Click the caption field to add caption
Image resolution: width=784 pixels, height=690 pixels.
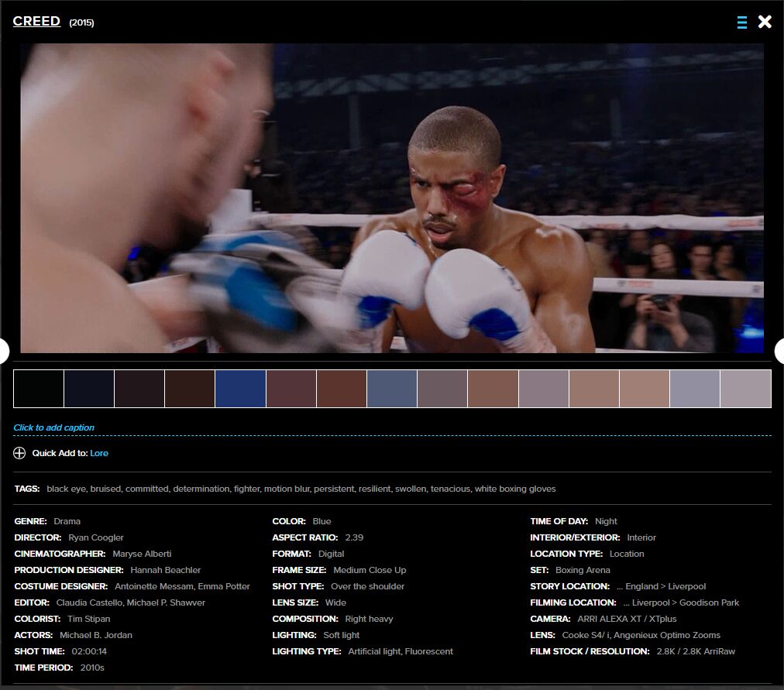tap(54, 427)
